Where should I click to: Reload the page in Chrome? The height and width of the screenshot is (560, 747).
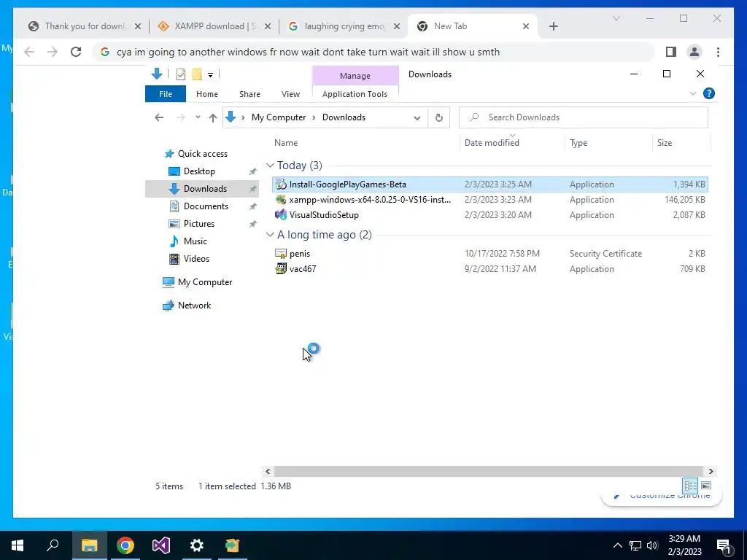tap(76, 52)
